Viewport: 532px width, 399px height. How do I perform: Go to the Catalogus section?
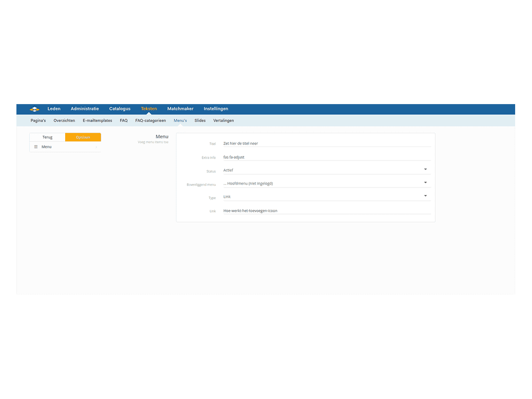tap(120, 109)
